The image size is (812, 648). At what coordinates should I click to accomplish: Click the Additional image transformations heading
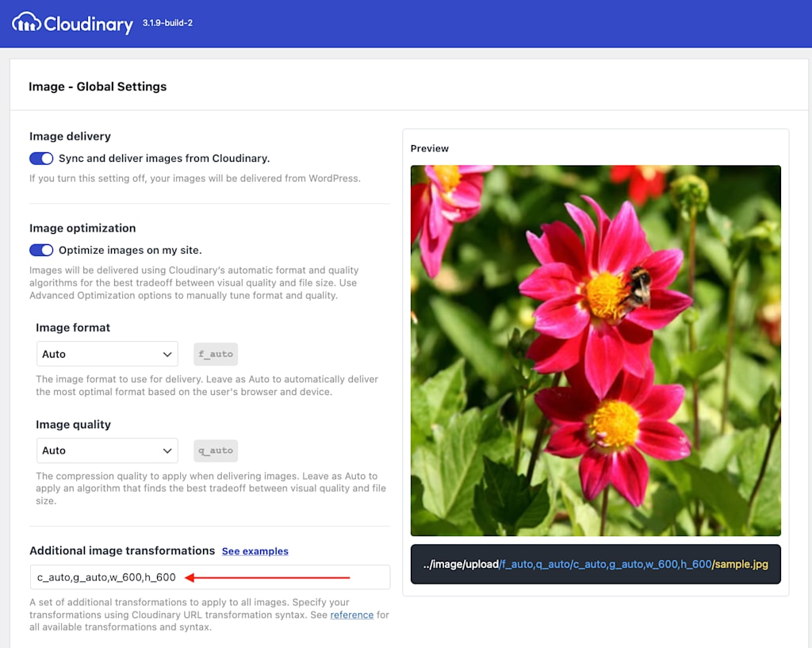click(x=122, y=550)
